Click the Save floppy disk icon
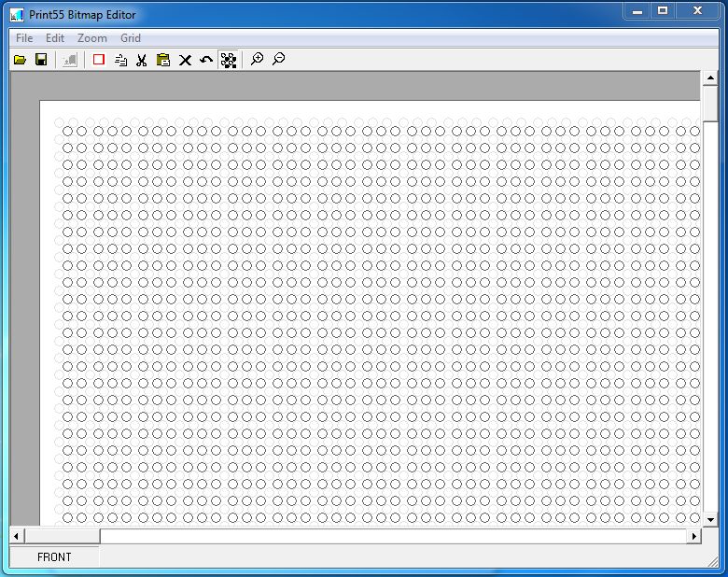 (x=41, y=60)
